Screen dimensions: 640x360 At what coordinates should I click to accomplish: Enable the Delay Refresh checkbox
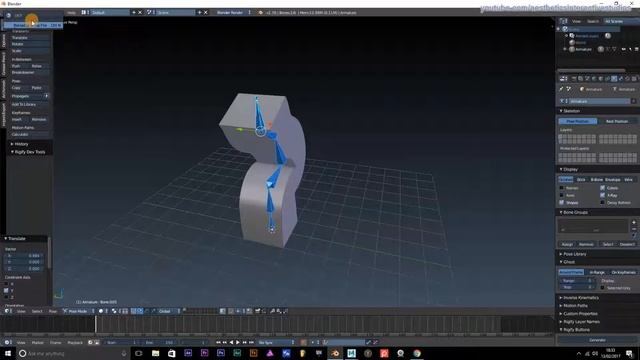coord(602,202)
